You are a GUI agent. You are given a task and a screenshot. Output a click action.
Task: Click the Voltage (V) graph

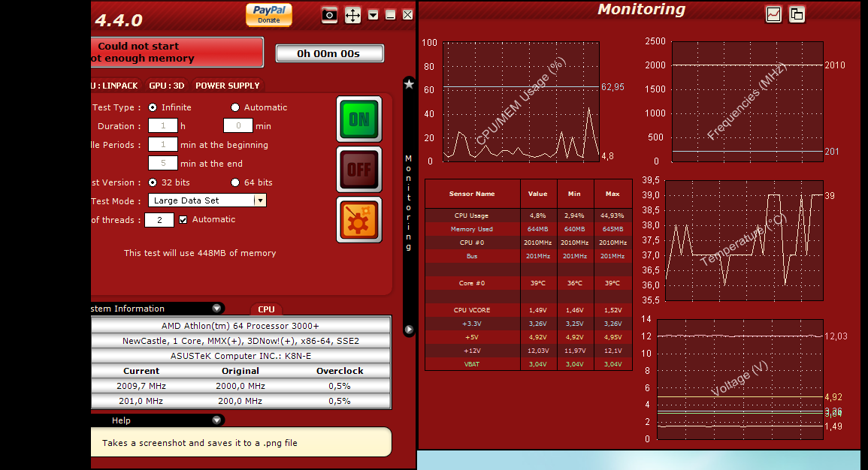pyautogui.click(x=740, y=379)
